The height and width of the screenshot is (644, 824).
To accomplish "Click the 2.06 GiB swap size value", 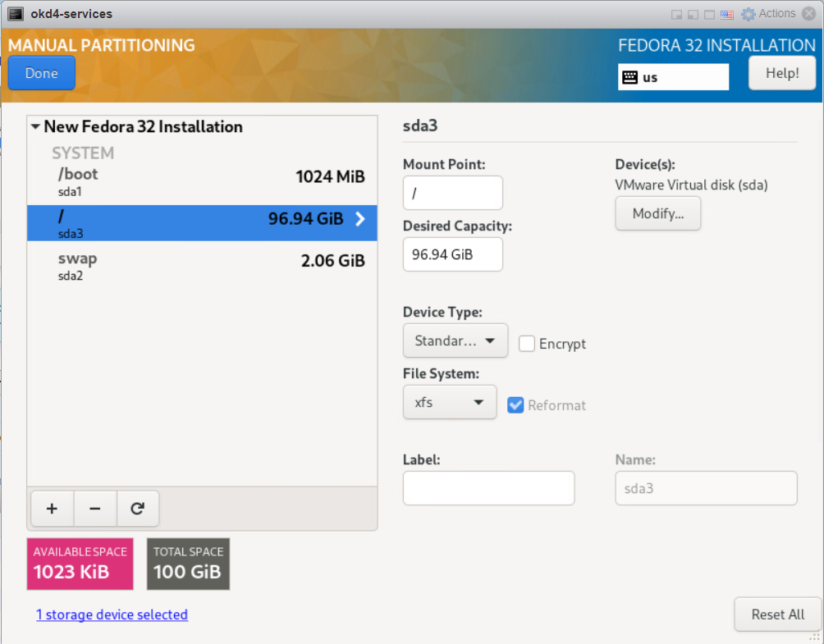I will [332, 261].
